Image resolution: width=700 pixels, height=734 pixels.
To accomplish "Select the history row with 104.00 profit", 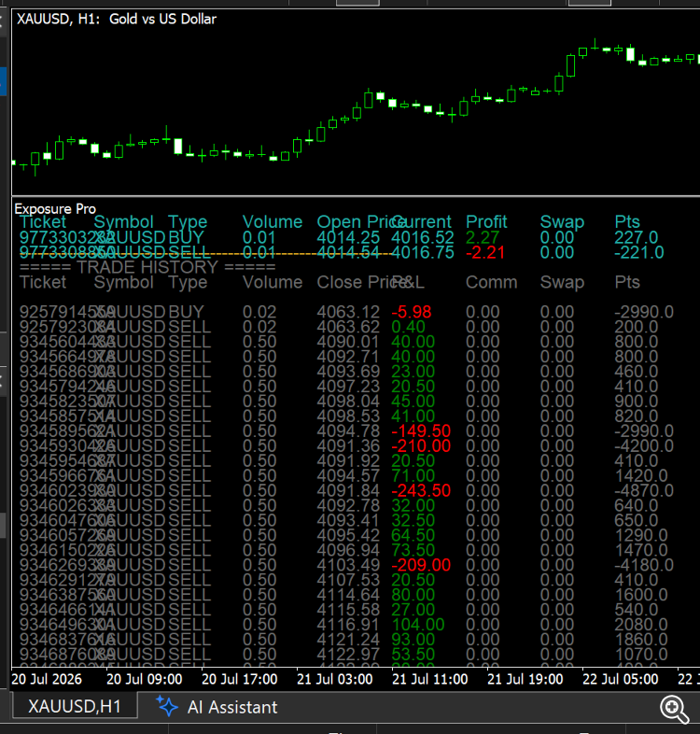I will [x=346, y=625].
